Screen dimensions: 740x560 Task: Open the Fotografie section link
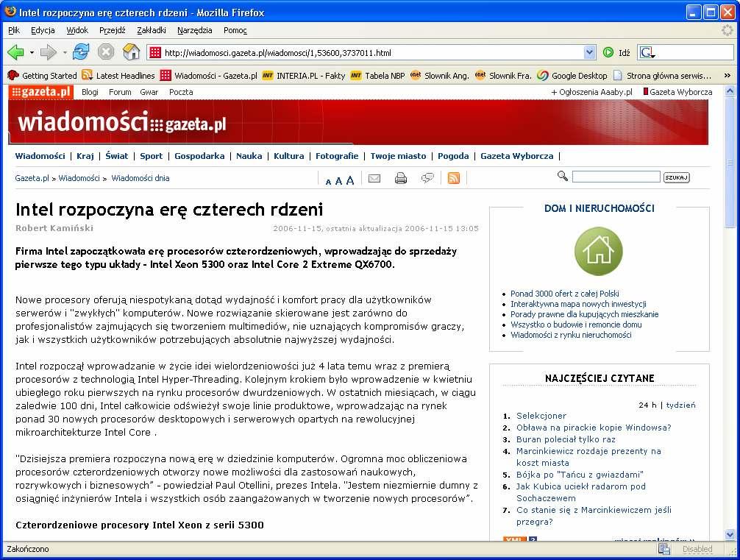pos(337,156)
